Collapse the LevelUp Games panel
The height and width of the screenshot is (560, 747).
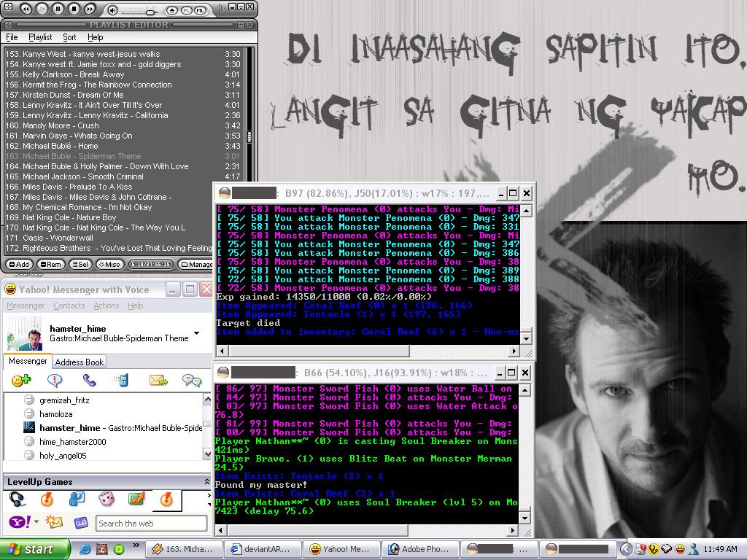(x=206, y=482)
